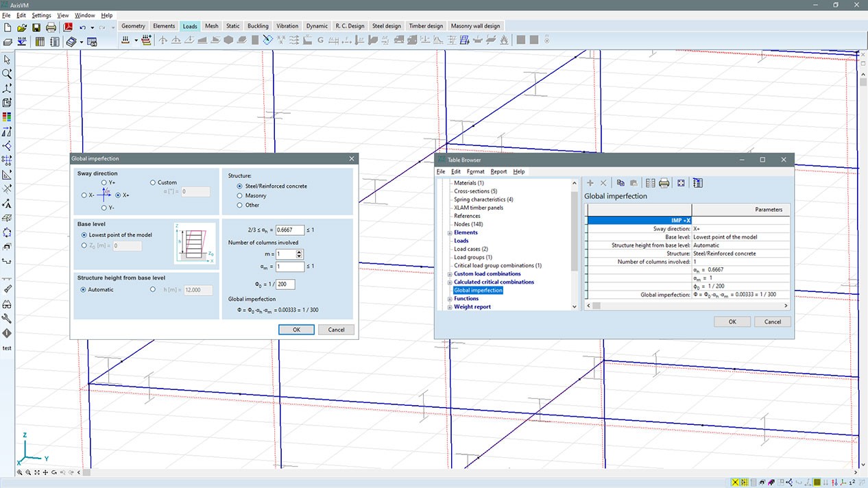The width and height of the screenshot is (868, 488).
Task: Click the fit-to-window icon in Table Browser toolbar
Action: point(681,183)
